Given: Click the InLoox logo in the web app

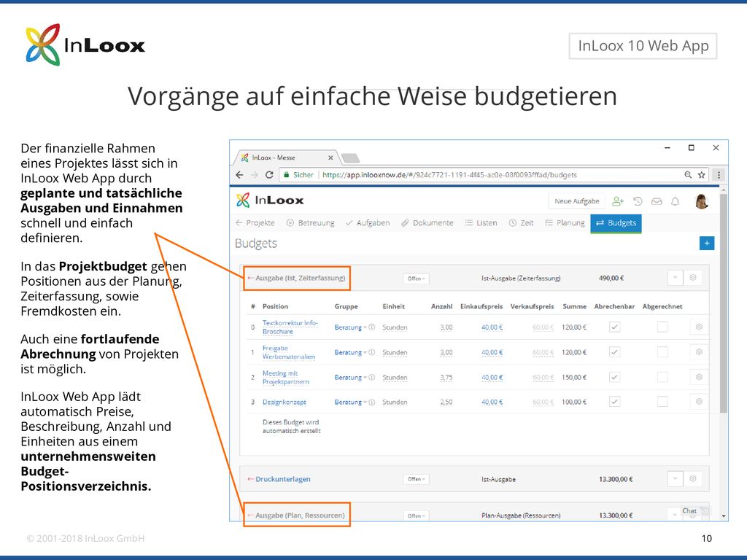Looking at the screenshot, I should coord(270,201).
